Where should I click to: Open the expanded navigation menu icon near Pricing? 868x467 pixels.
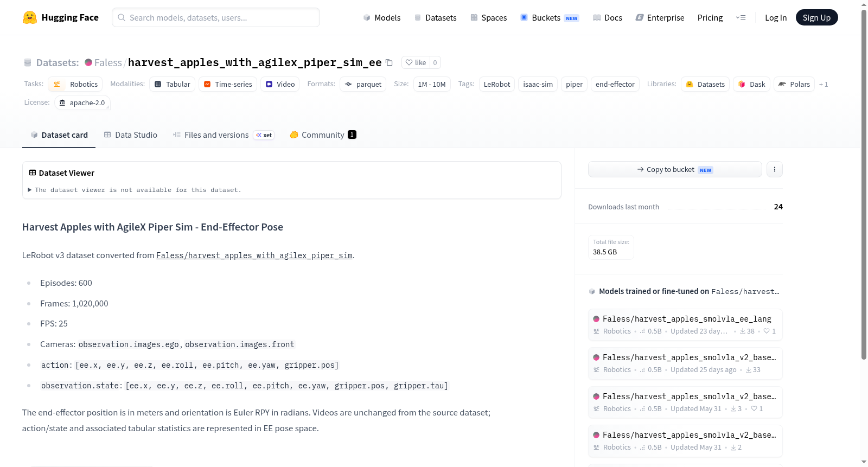point(741,17)
